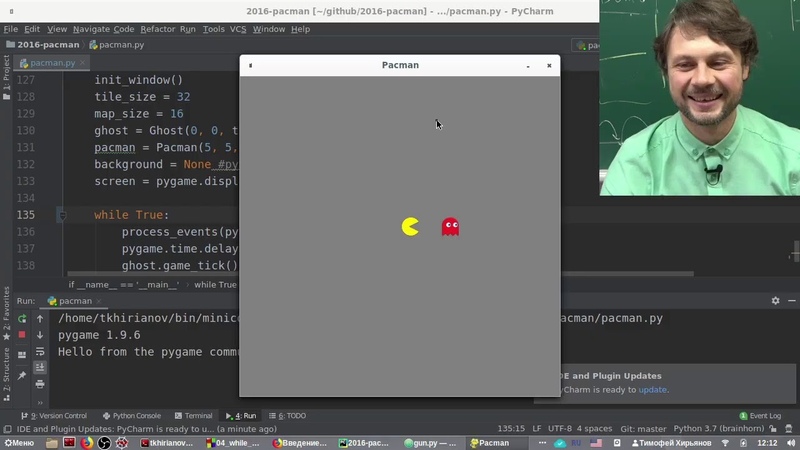Open the Refactor menu

point(158,29)
